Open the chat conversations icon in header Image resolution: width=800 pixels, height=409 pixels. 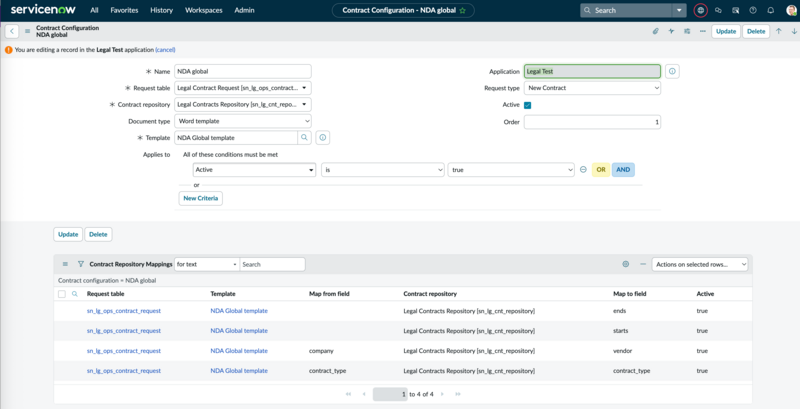[718, 10]
